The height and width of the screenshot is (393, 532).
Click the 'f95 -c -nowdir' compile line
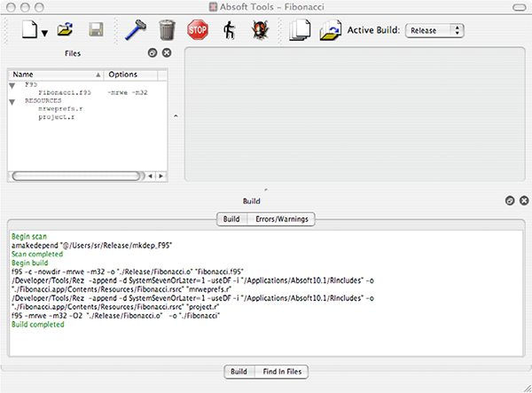[128, 271]
